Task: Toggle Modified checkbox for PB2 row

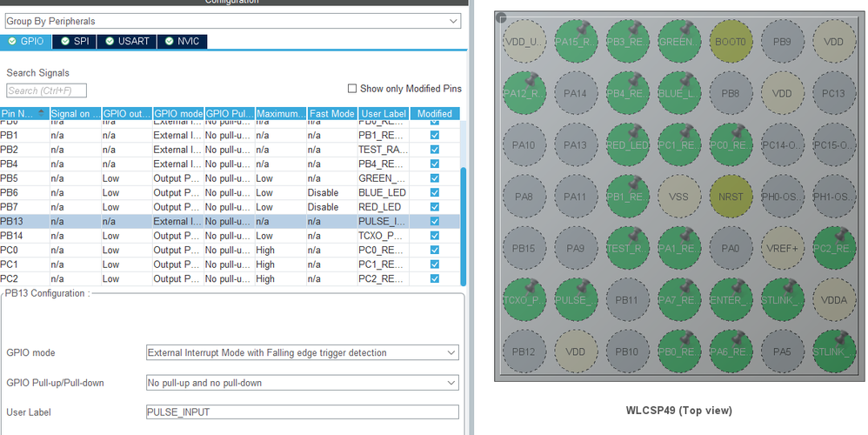Action: [435, 150]
